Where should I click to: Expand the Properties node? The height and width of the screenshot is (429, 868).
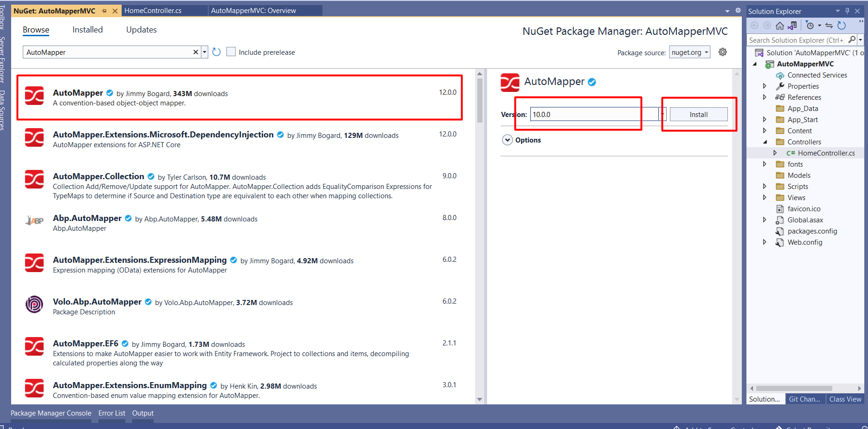[765, 86]
